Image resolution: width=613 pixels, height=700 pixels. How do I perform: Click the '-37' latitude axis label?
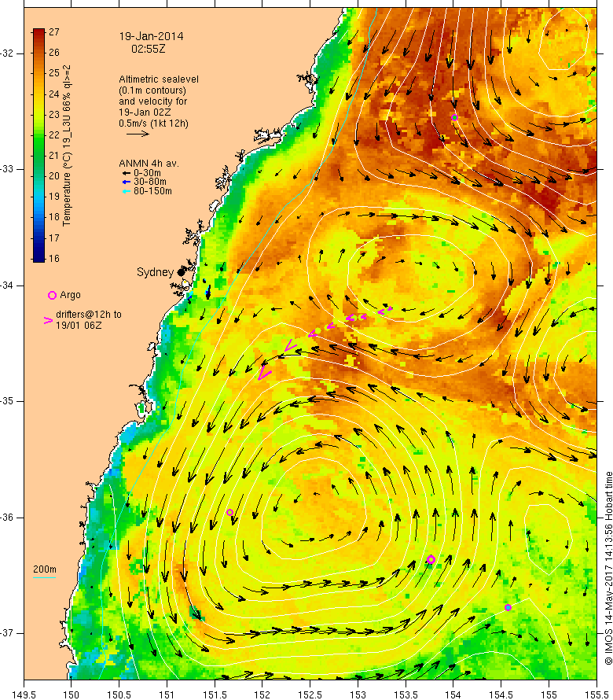pos(7,633)
